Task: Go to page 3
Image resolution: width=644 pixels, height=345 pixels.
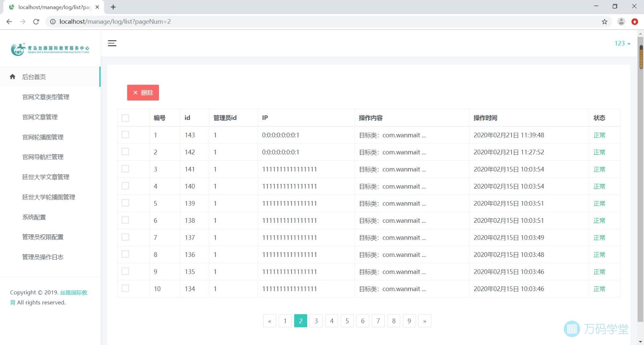Action: click(x=316, y=321)
